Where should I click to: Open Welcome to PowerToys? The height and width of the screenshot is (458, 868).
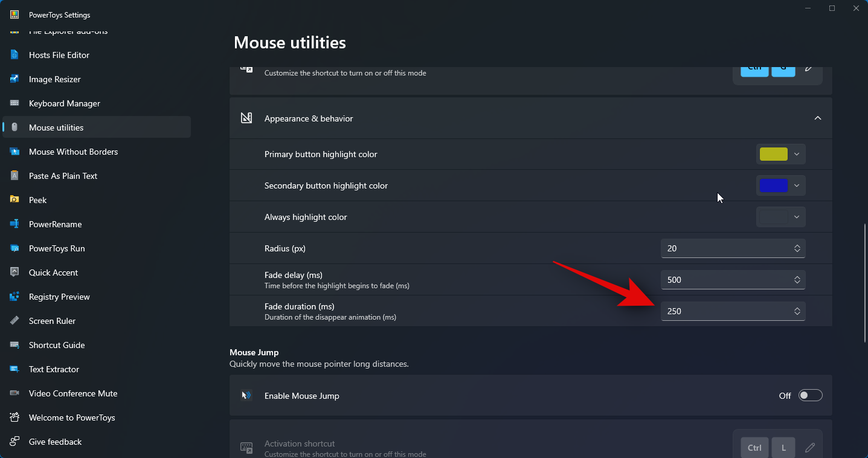point(72,418)
